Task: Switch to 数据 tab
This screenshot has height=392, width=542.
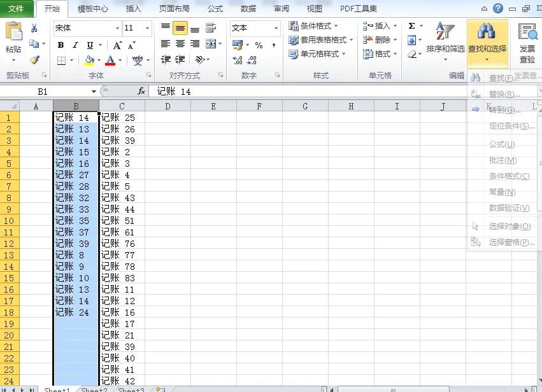Action: click(248, 9)
